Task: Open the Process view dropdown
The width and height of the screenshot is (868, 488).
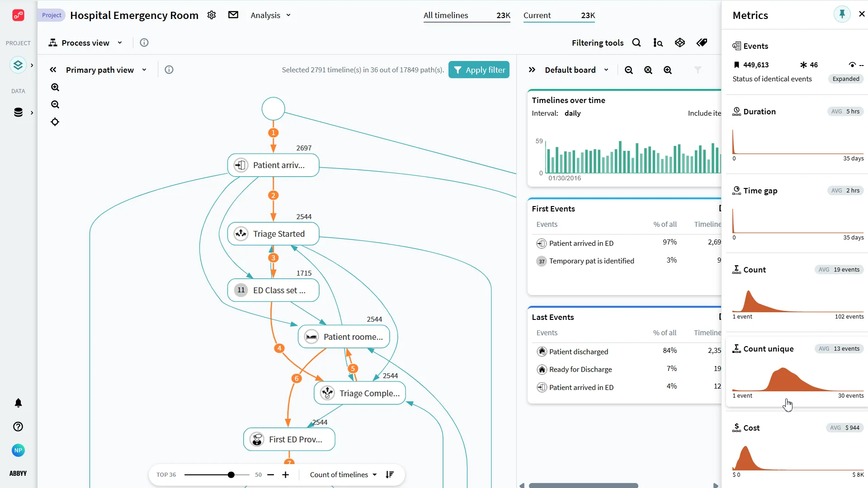Action: pos(85,42)
